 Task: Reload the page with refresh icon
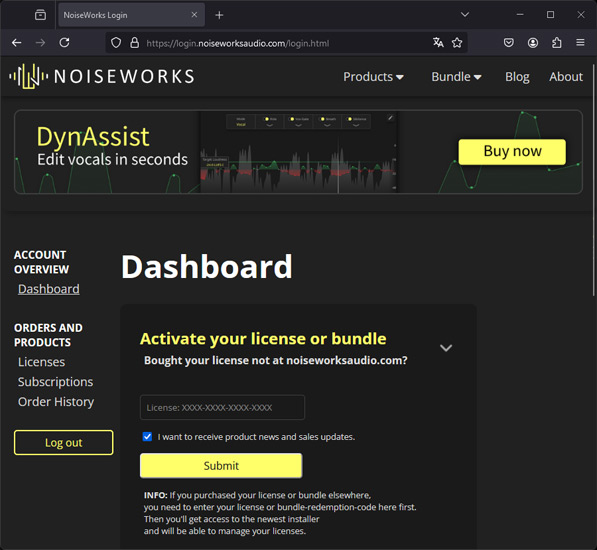(64, 43)
